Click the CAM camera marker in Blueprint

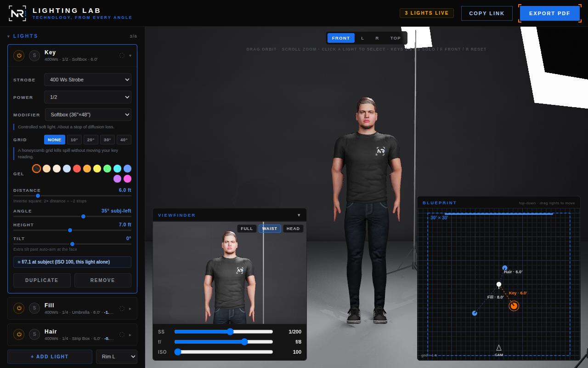click(x=499, y=350)
